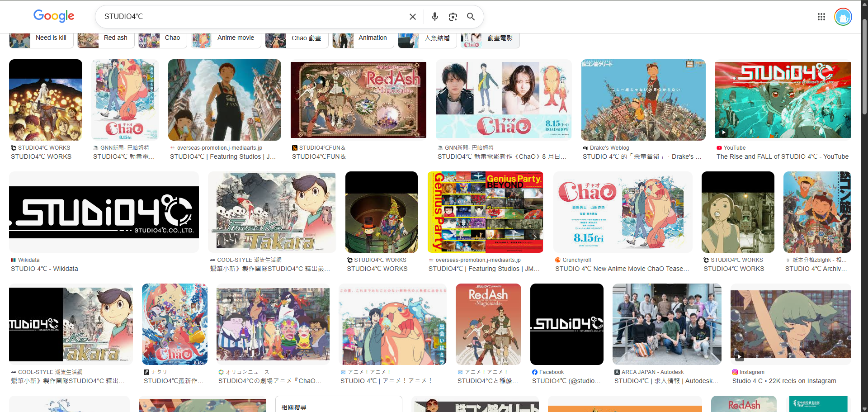Open the Wikidata STUDIO 4°C logo image
868x412 pixels.
[x=104, y=212]
